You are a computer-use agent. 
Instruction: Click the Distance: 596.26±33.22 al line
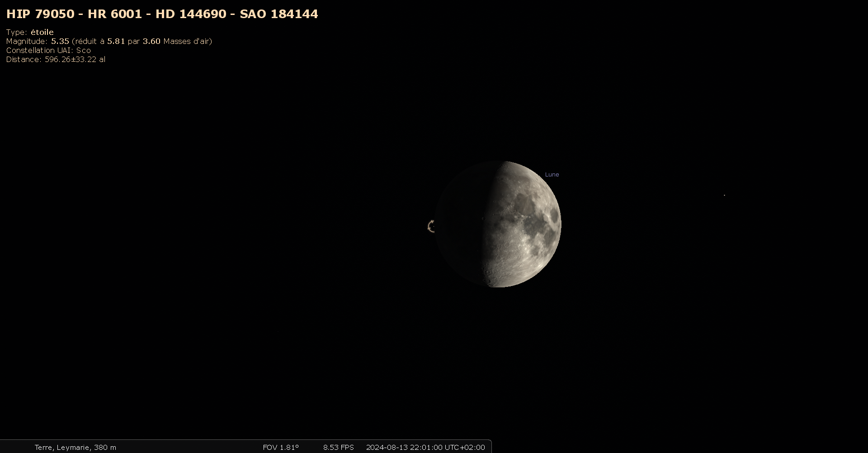[56, 59]
